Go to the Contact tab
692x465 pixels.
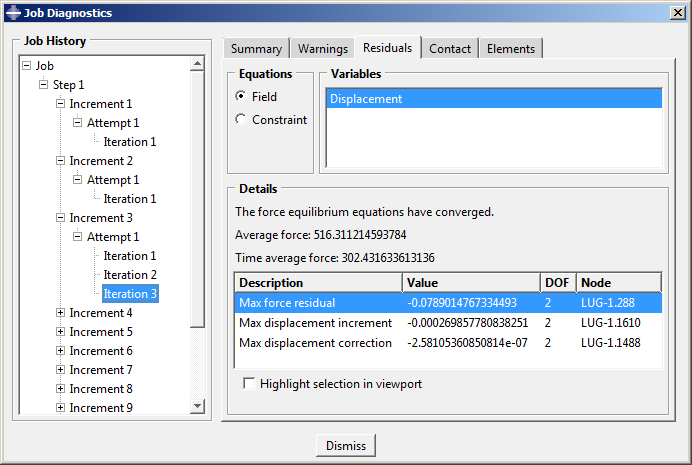pyautogui.click(x=449, y=49)
